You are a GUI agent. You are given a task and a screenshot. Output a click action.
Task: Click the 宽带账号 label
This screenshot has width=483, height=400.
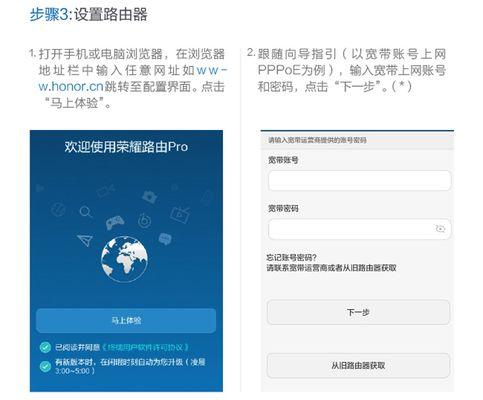[283, 160]
